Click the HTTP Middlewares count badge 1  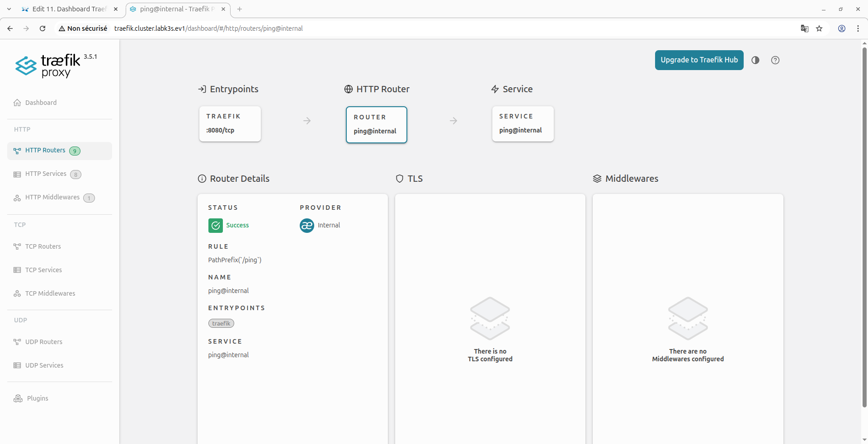89,198
